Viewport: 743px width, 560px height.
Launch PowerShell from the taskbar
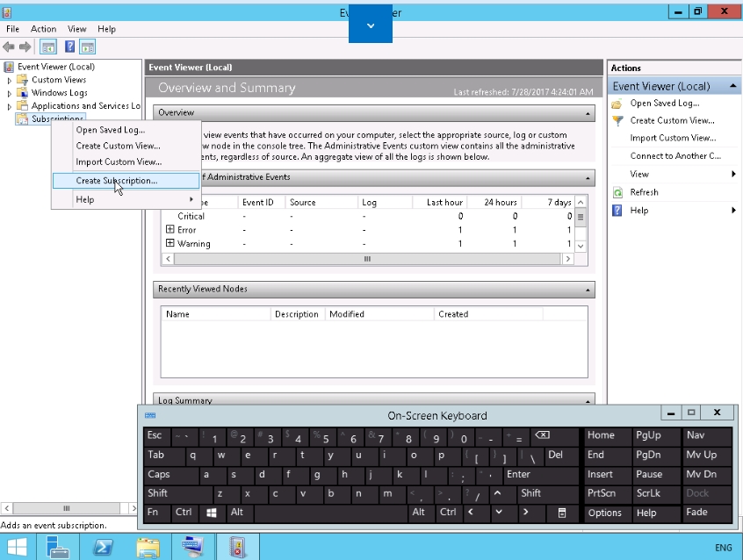pos(103,547)
